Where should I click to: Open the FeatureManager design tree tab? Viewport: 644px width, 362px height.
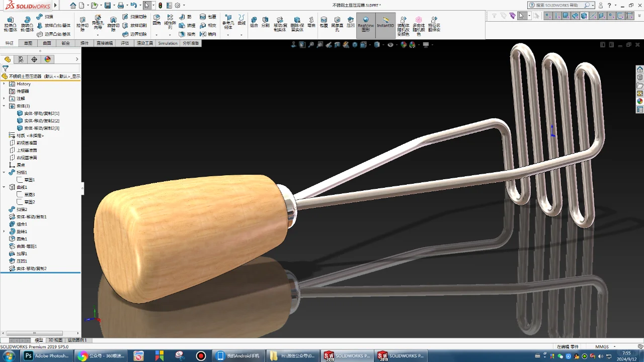8,59
